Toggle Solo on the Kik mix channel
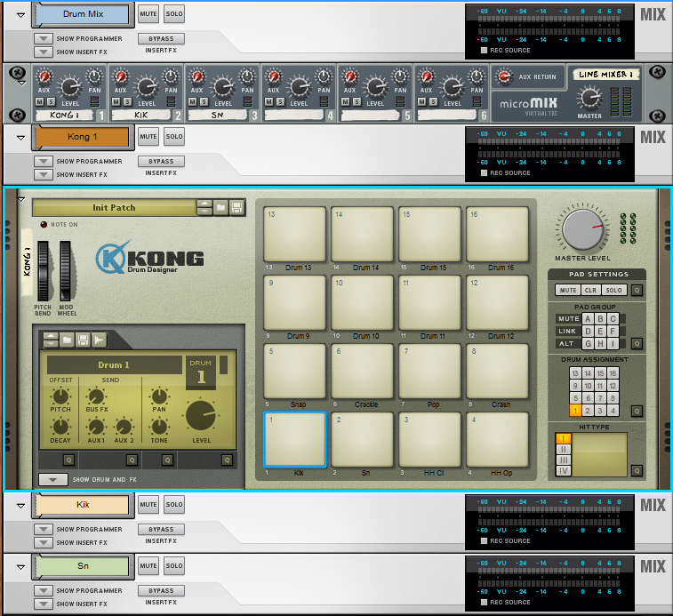This screenshot has width=673, height=616. coord(174,505)
